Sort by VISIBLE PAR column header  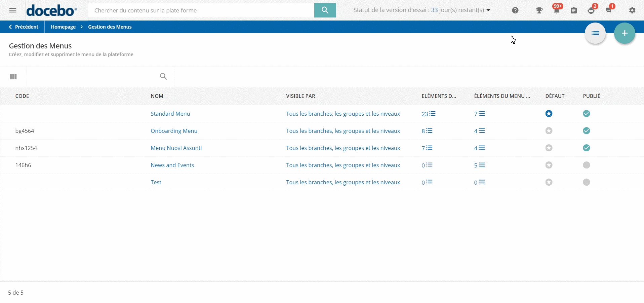click(x=300, y=96)
